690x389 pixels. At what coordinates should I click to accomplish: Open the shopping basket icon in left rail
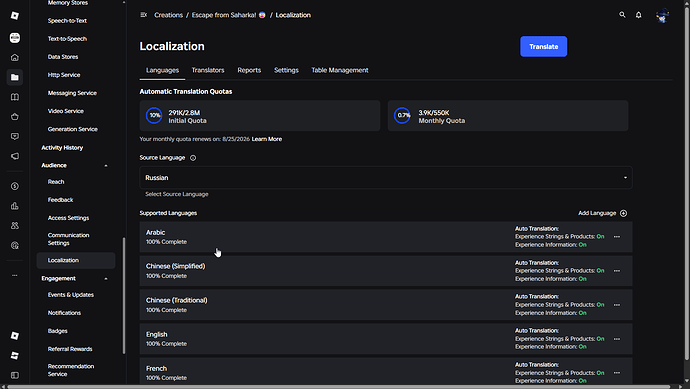(15, 117)
